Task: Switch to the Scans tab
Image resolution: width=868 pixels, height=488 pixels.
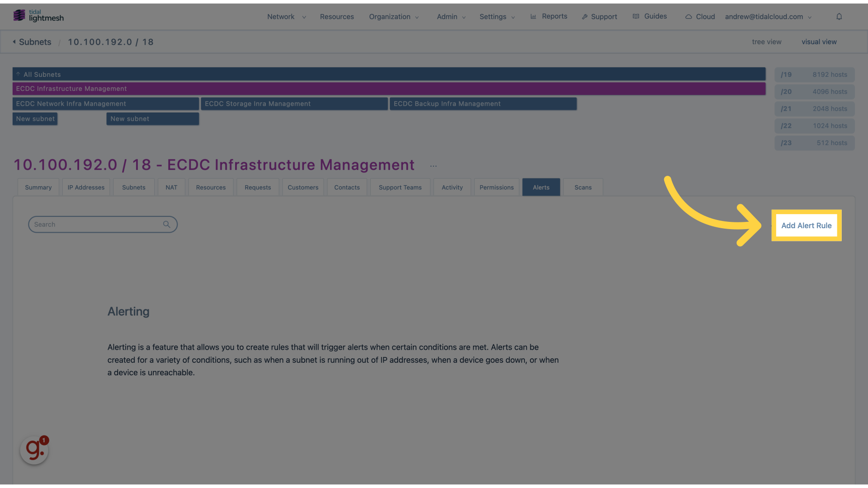Action: point(583,187)
